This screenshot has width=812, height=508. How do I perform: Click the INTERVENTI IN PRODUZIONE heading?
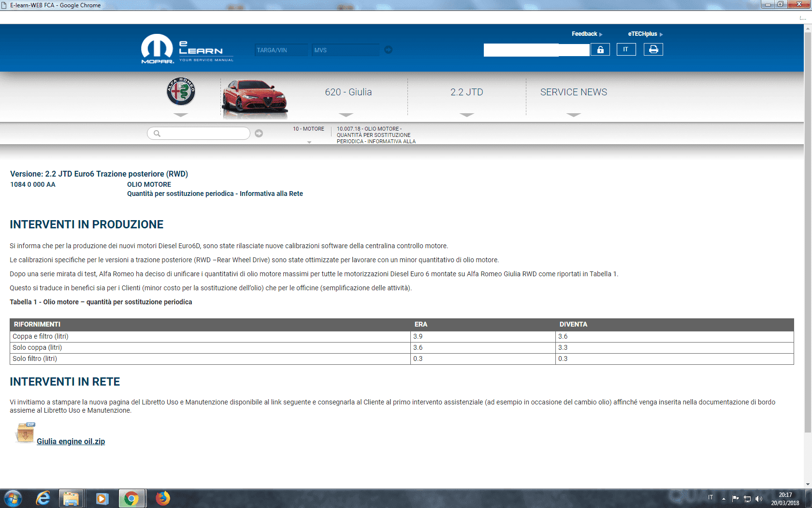pos(87,224)
